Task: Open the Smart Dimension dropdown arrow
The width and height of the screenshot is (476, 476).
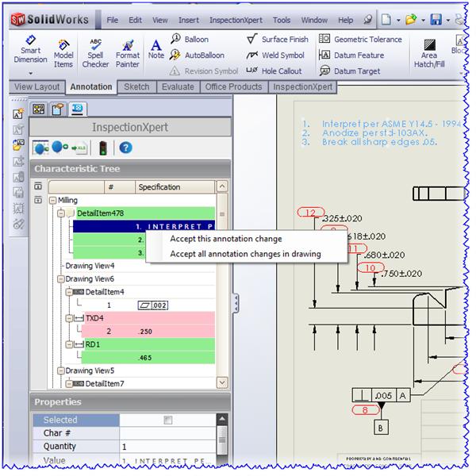Action: pos(30,73)
